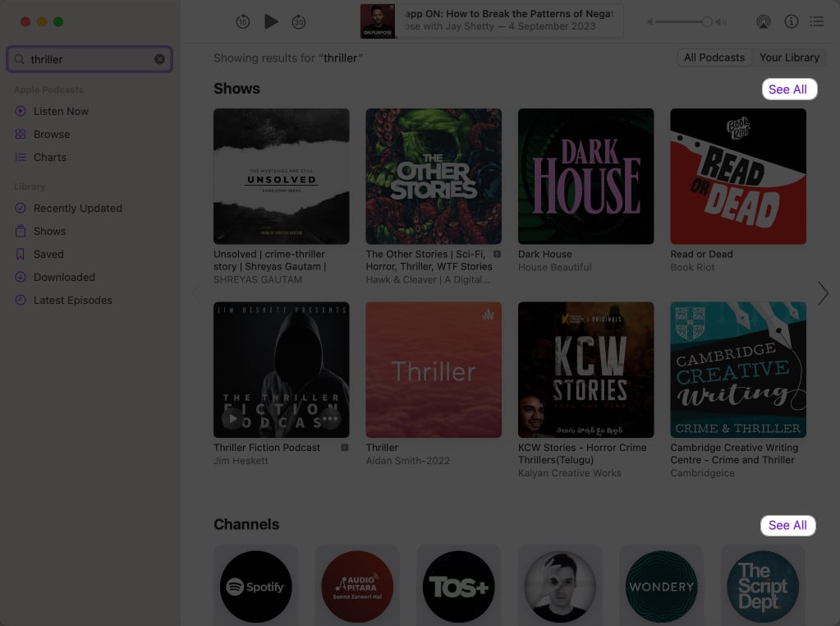The height and width of the screenshot is (626, 840).
Task: Adjust the volume slider knob
Action: (x=707, y=22)
